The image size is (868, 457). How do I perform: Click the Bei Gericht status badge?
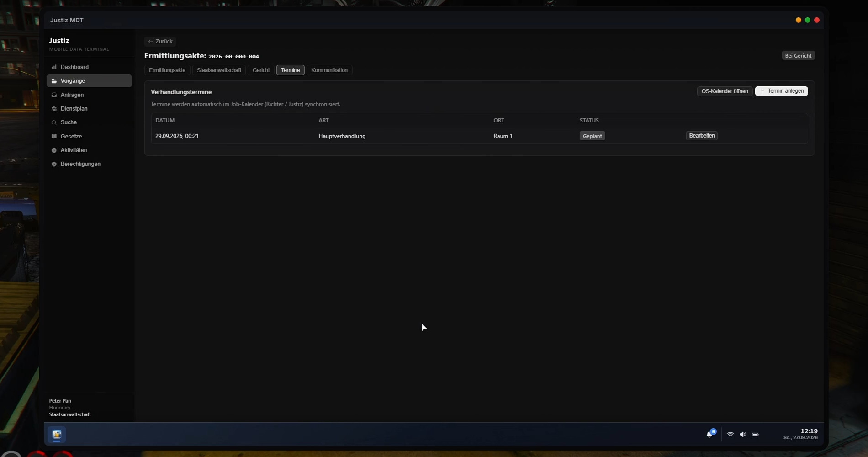click(798, 56)
